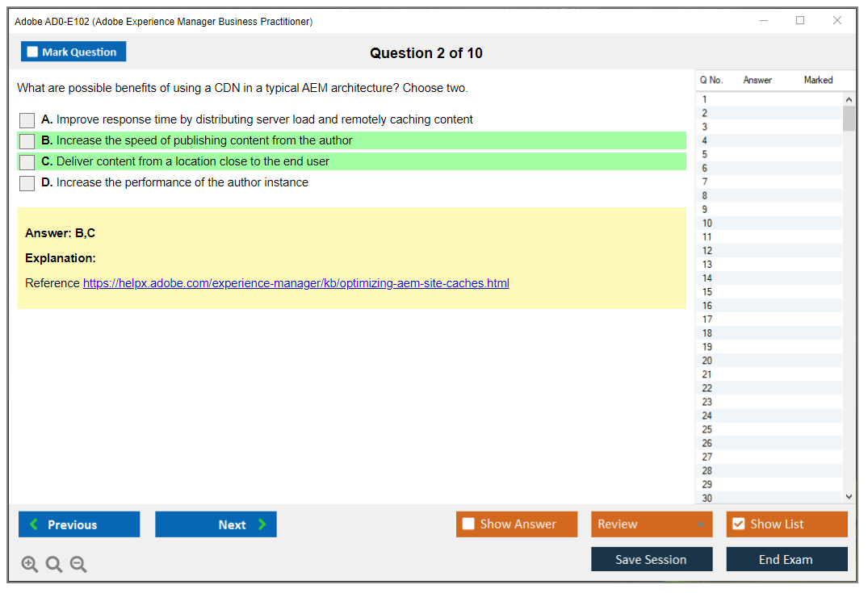Maximize the exam window
Image resolution: width=868 pixels, height=593 pixels.
pos(800,21)
